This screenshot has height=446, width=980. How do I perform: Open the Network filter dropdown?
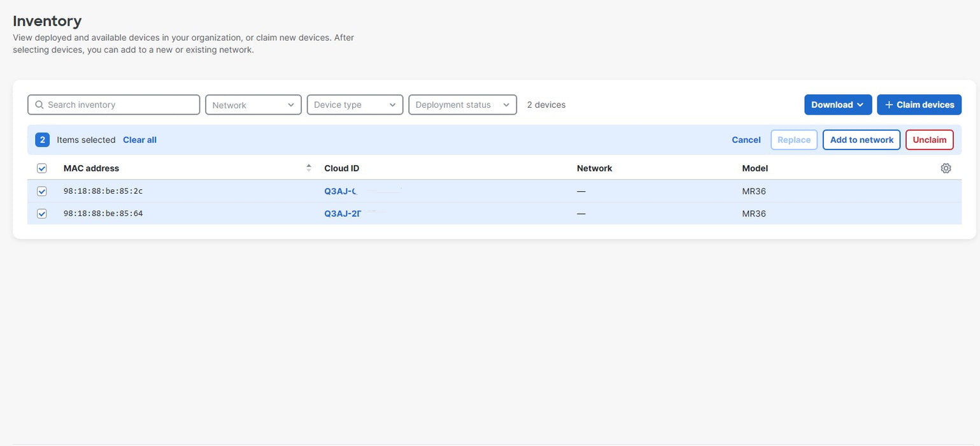(x=253, y=104)
